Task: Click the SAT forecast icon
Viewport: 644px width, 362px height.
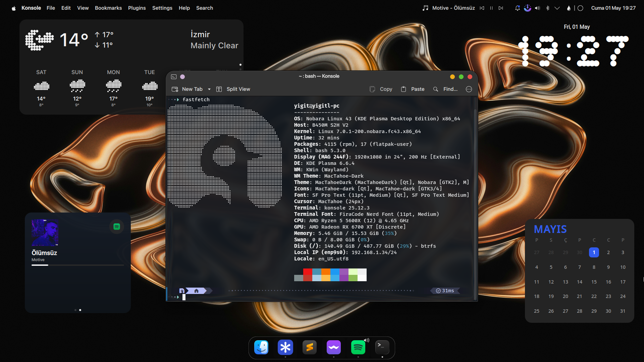Action: (41, 86)
